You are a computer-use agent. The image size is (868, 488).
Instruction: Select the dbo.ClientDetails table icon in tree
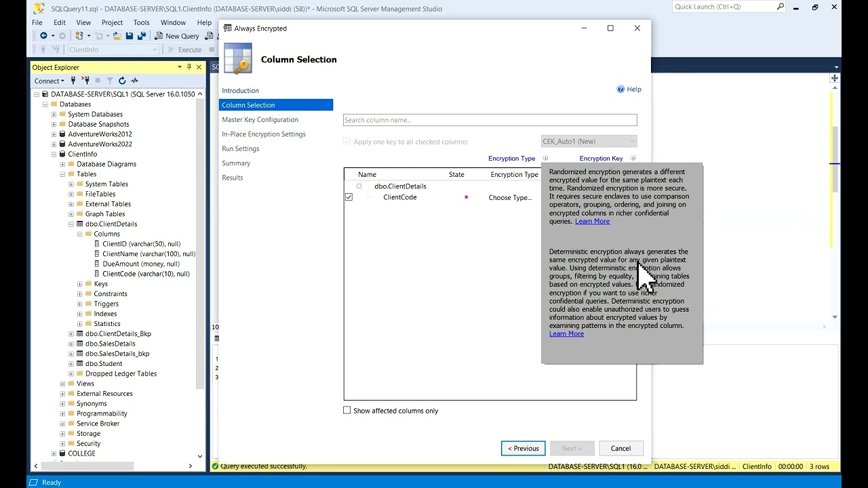80,224
